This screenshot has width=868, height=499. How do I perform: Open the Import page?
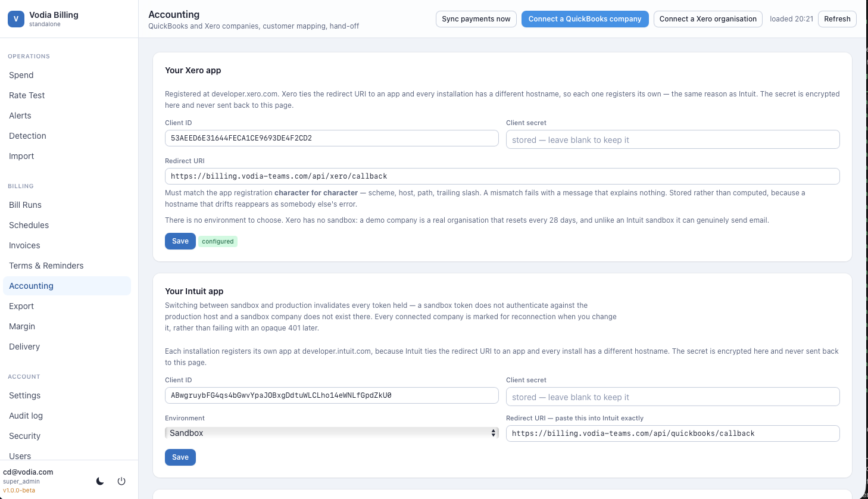pos(67,156)
